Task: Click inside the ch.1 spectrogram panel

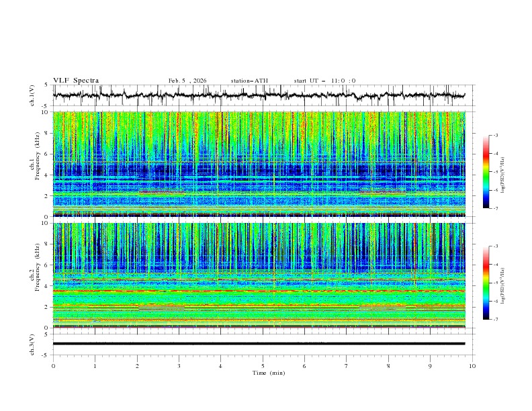Action: click(259, 164)
